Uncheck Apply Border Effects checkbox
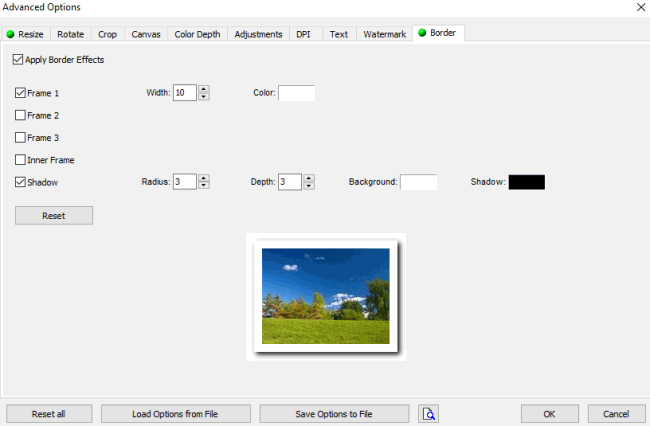Viewport: 650px width, 426px height. click(19, 60)
